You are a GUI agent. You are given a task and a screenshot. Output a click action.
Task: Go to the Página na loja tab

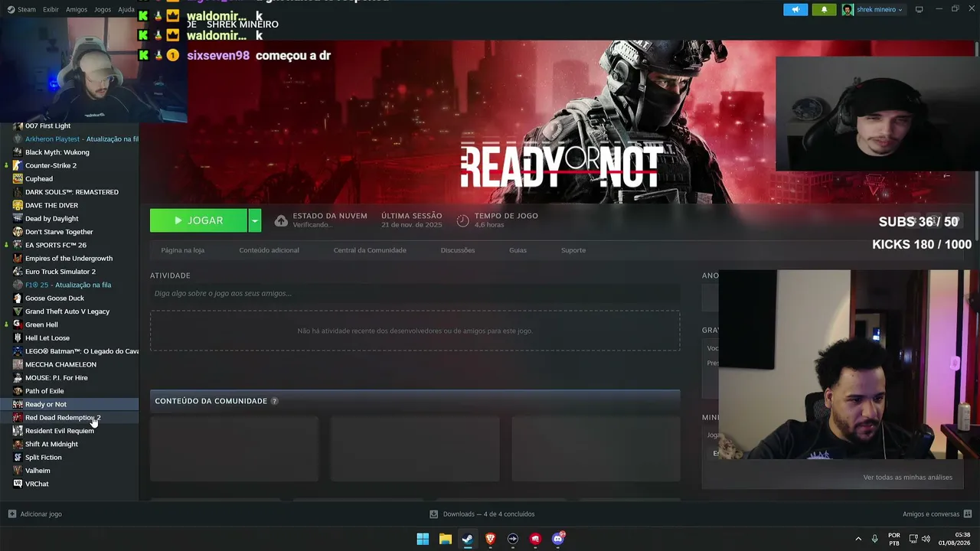182,250
